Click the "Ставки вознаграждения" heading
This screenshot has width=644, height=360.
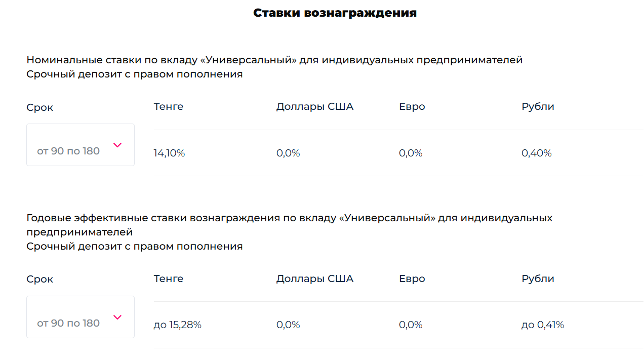pos(335,13)
